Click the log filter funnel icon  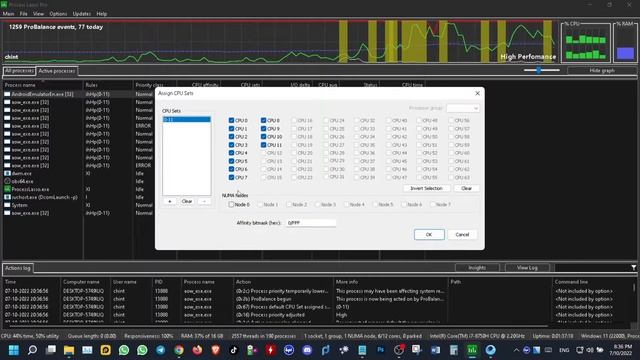pyautogui.click(x=633, y=268)
